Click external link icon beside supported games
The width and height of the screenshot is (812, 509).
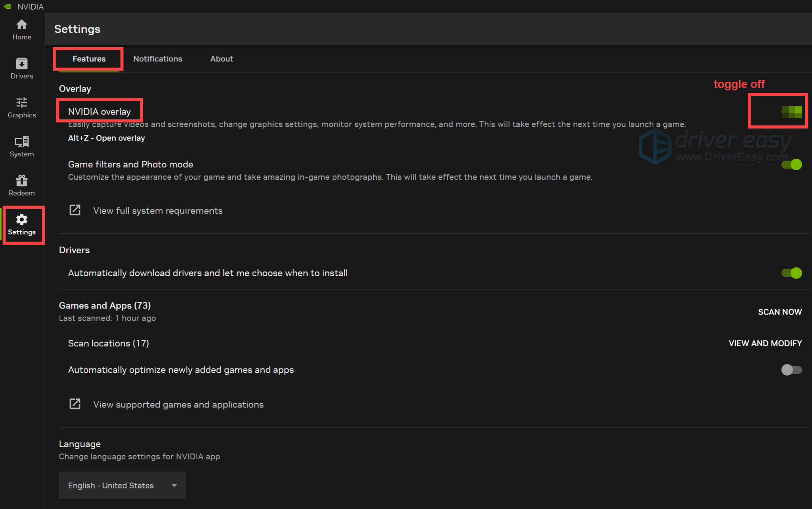point(75,404)
